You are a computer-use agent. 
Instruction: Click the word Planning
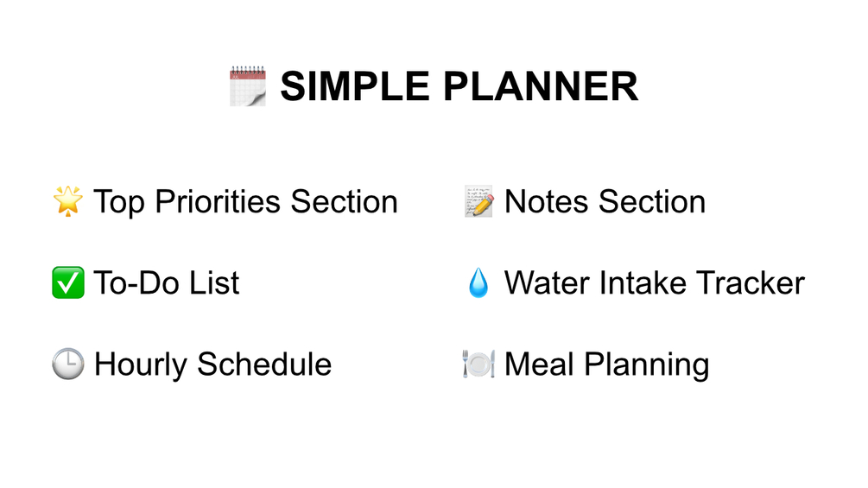(647, 364)
